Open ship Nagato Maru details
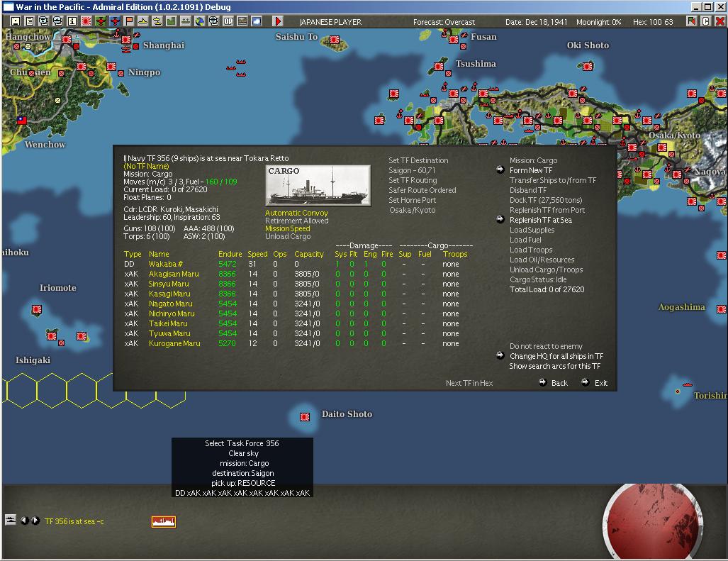The image size is (728, 561). click(x=170, y=304)
